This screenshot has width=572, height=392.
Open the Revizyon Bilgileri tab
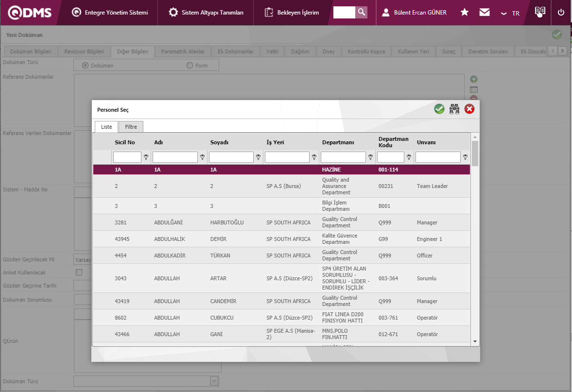click(84, 51)
